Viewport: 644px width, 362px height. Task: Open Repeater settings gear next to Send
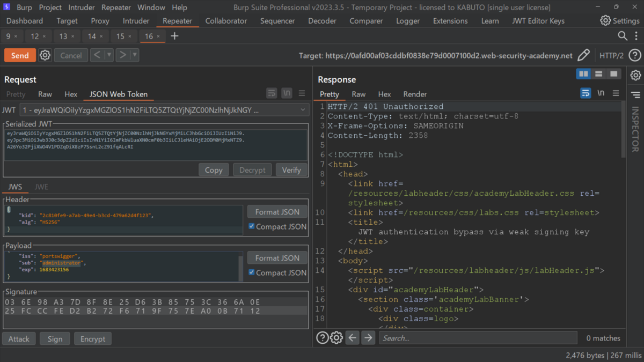pyautogui.click(x=45, y=55)
